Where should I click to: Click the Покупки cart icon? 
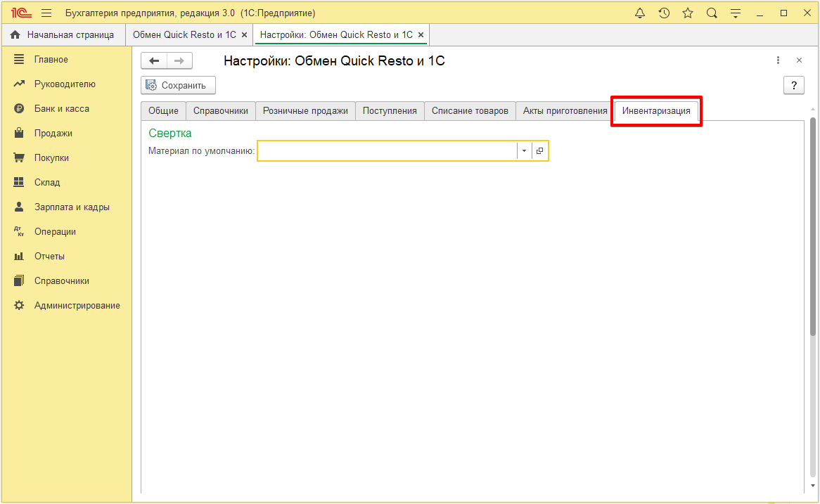[x=19, y=157]
